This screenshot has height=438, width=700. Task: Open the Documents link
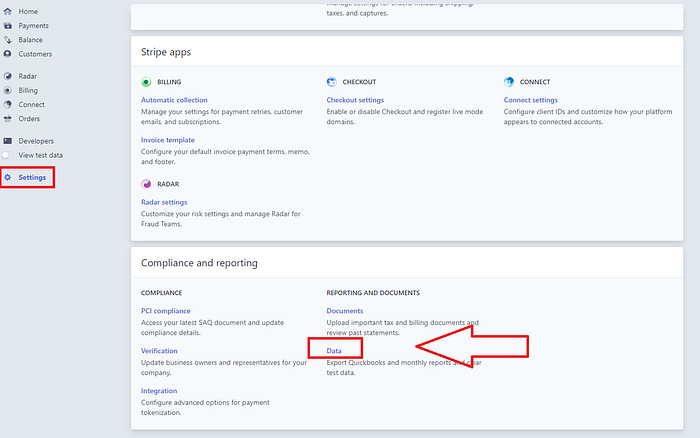point(345,311)
